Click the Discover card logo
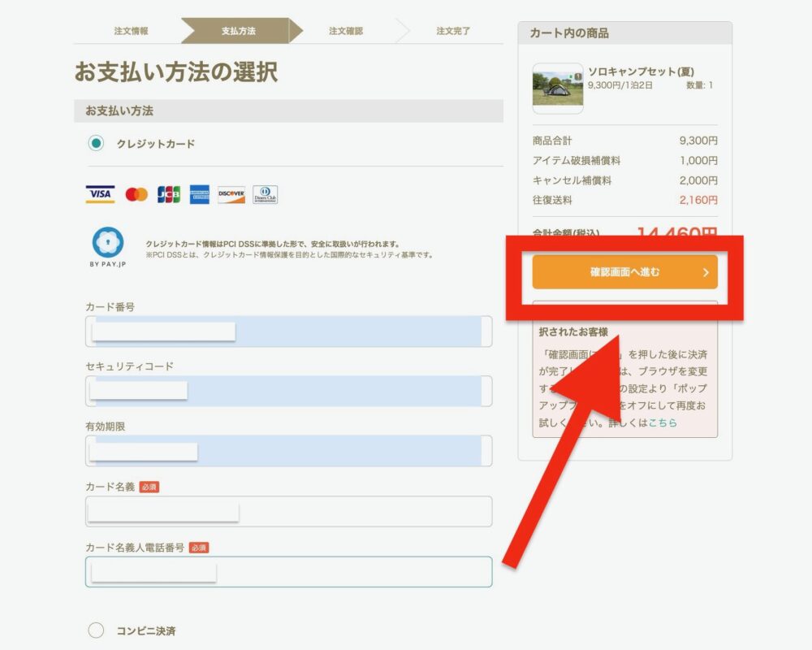The width and height of the screenshot is (812, 650). click(231, 194)
